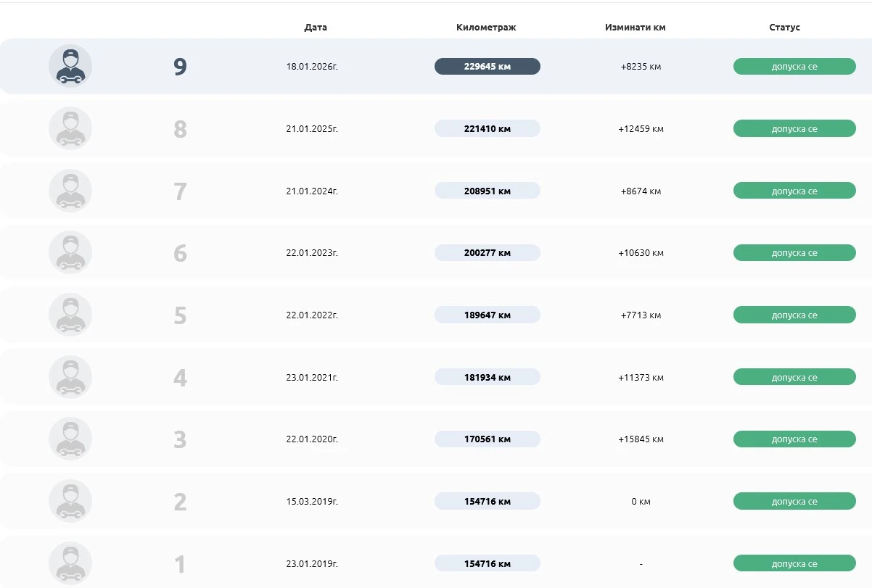
Task: Click the mechanic icon for inspection 2
Action: pos(70,502)
